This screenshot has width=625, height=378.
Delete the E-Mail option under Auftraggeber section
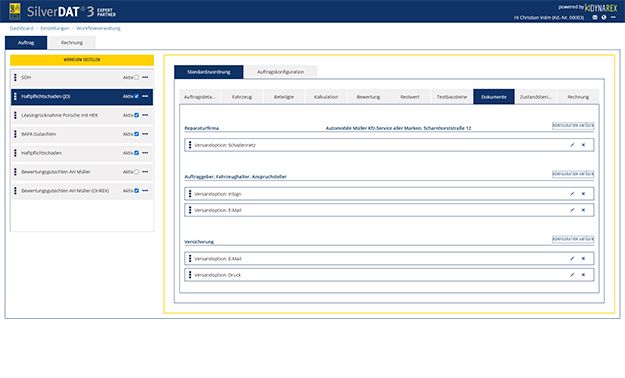(583, 210)
